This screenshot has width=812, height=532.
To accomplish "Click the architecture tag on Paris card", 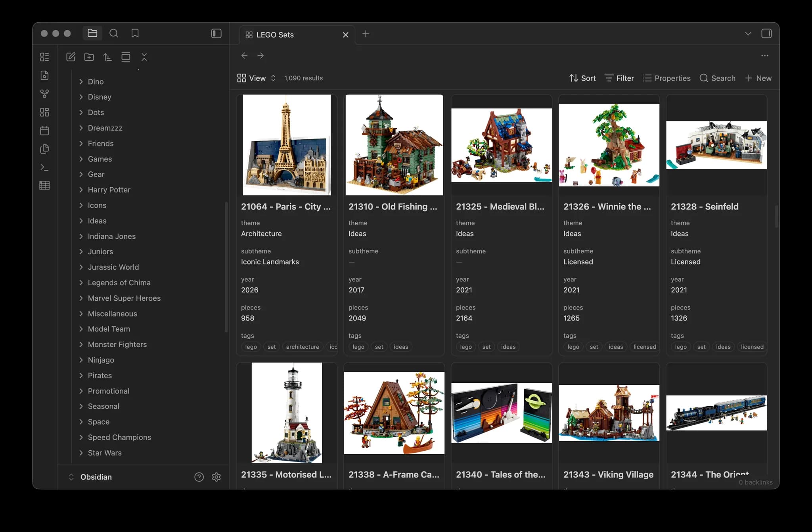I will (x=303, y=347).
